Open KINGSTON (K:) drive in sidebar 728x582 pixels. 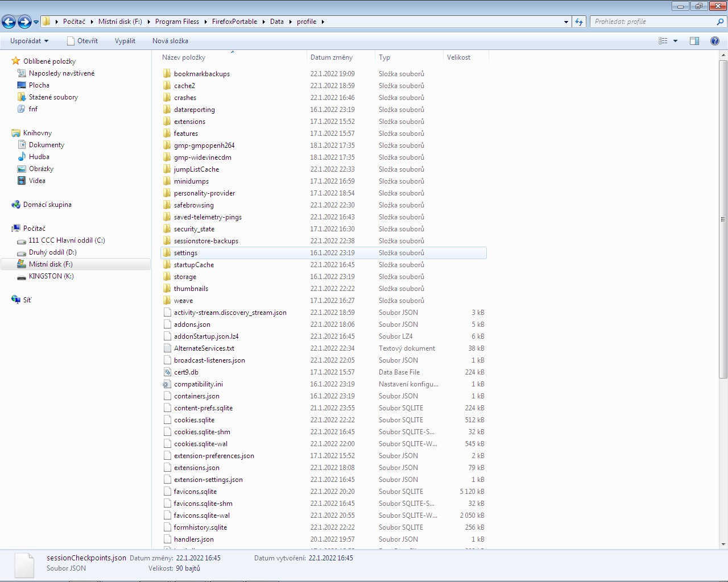(x=51, y=276)
